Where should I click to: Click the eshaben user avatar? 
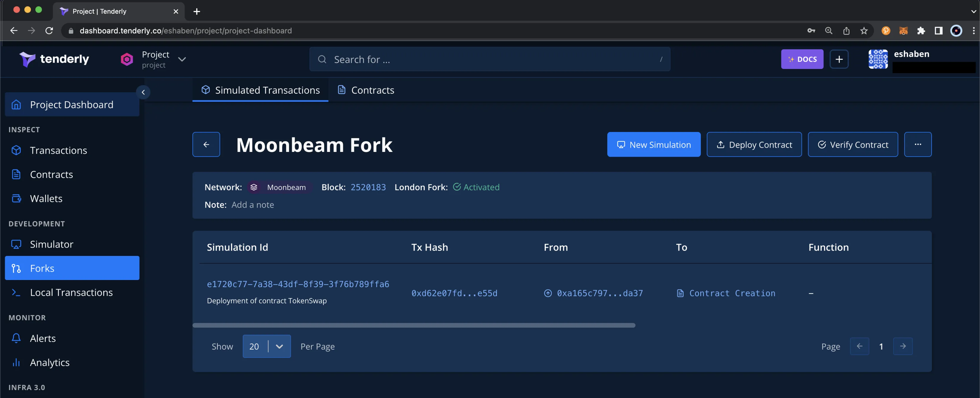tap(878, 59)
